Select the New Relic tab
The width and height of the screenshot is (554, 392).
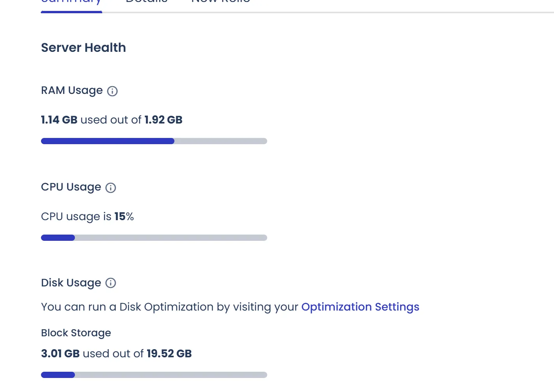tap(221, 2)
